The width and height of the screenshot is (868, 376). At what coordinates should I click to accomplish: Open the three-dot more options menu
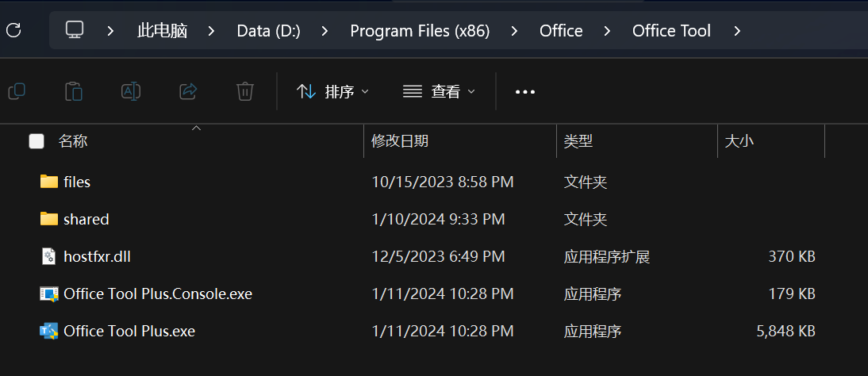click(525, 91)
